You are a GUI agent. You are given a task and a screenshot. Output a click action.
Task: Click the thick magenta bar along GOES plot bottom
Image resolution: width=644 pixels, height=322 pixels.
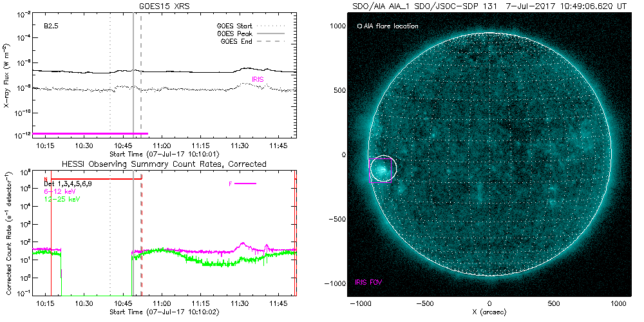pos(90,133)
